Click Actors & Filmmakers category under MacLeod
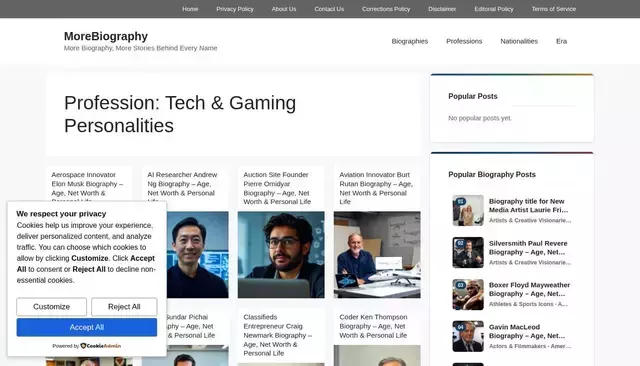The image size is (640, 366). pos(530,346)
